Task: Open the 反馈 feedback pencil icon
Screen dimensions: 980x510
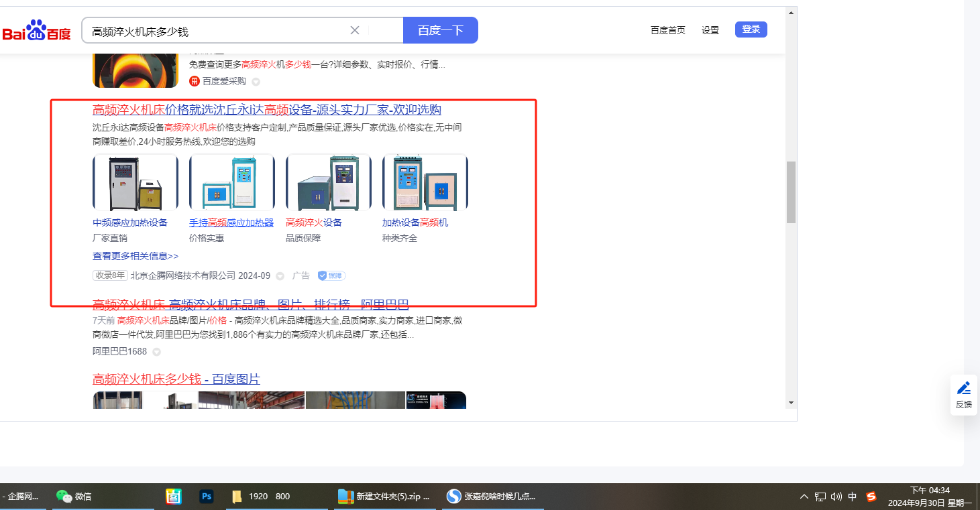Action: 963,388
